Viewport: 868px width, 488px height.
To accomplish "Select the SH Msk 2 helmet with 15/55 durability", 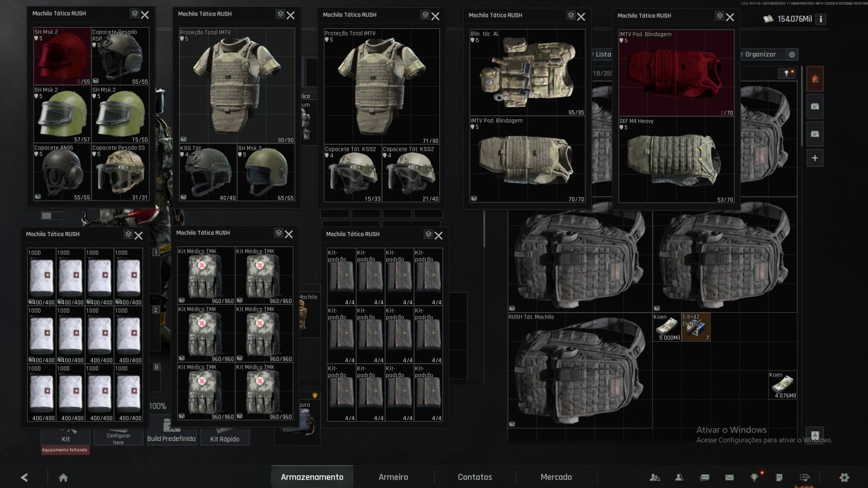I will (120, 114).
